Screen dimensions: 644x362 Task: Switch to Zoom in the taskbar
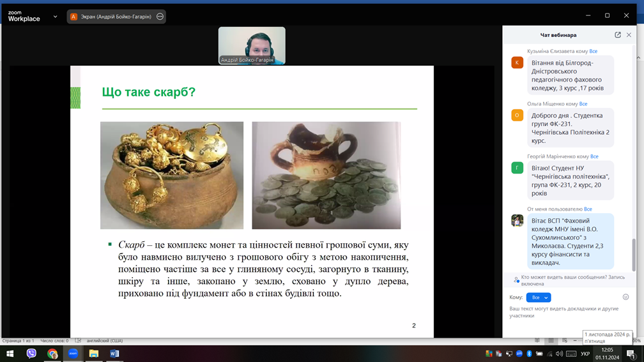(x=73, y=353)
